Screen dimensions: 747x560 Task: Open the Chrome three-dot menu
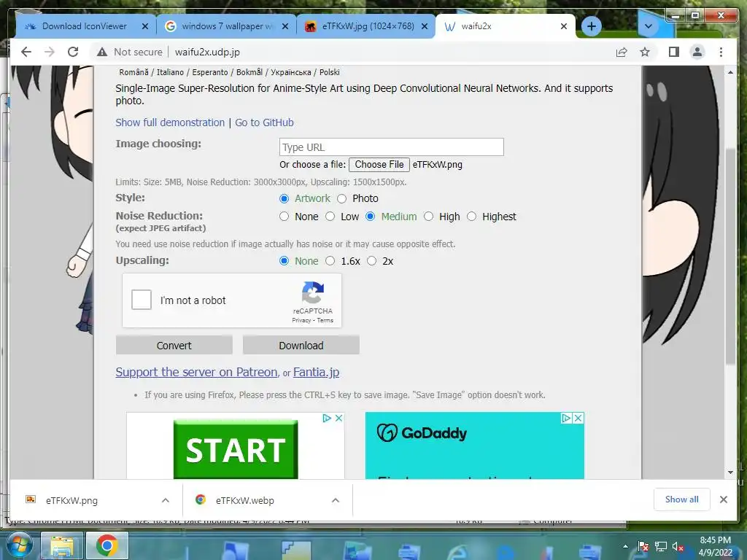721,52
